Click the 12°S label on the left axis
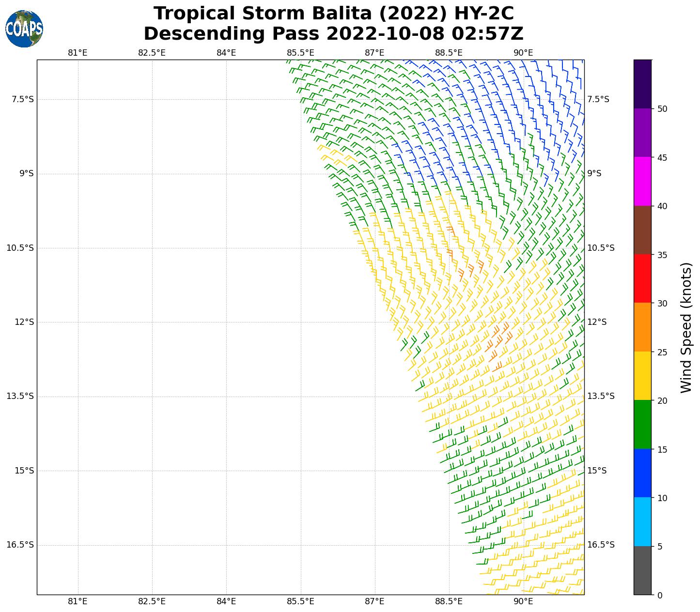 pos(26,322)
